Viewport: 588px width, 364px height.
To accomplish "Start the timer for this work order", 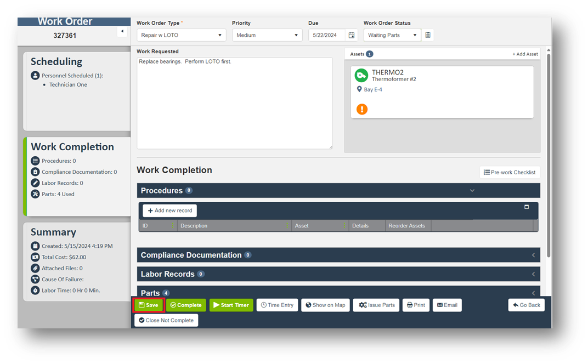I will 231,305.
